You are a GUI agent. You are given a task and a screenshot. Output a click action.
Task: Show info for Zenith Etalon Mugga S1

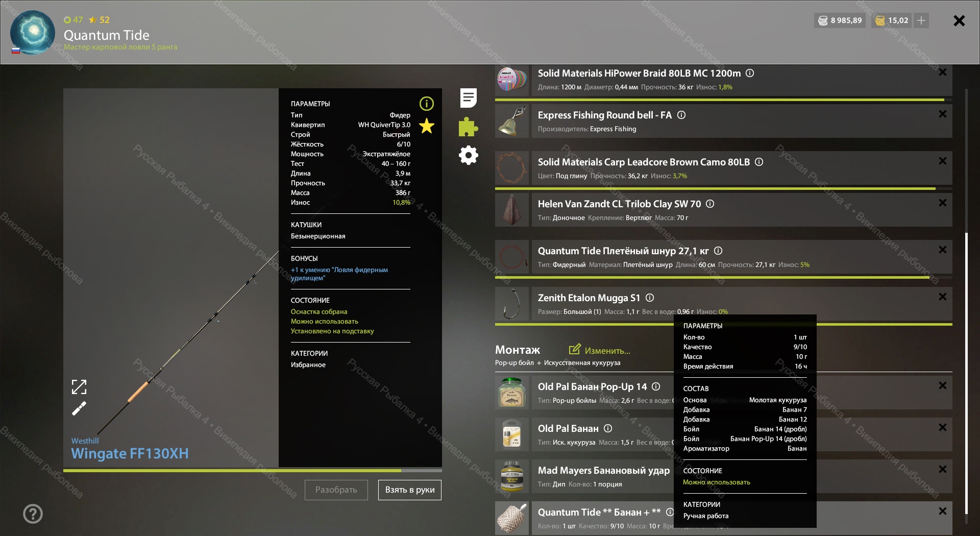tap(650, 298)
